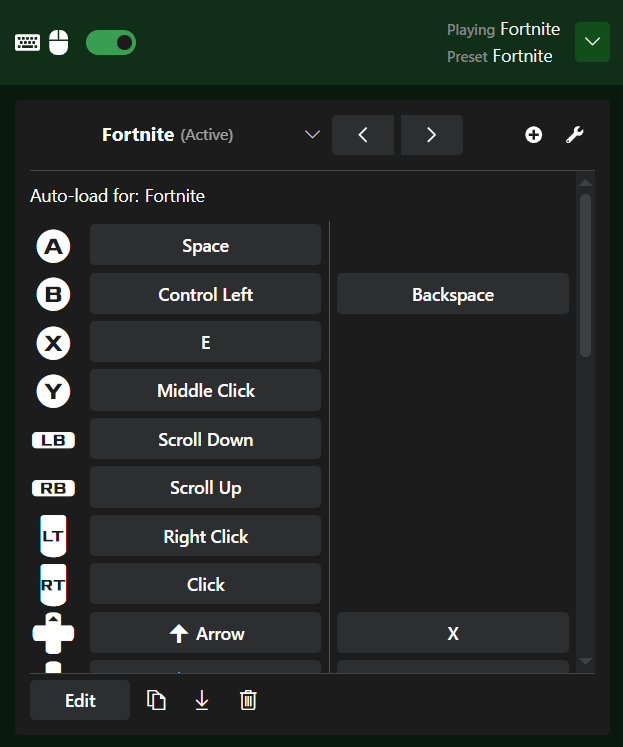Add a new preset with plus icon
Screen dimensions: 623x747
pyautogui.click(x=533, y=135)
